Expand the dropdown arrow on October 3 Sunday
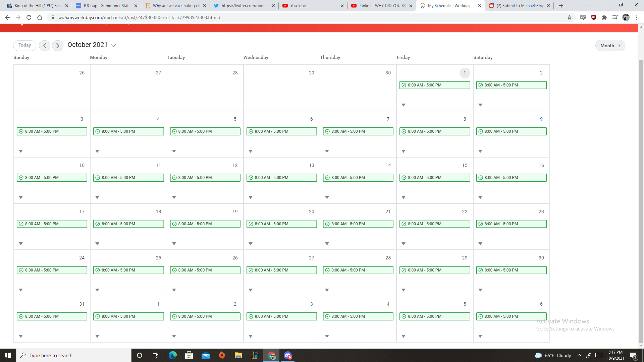The width and height of the screenshot is (644, 362). (20, 151)
